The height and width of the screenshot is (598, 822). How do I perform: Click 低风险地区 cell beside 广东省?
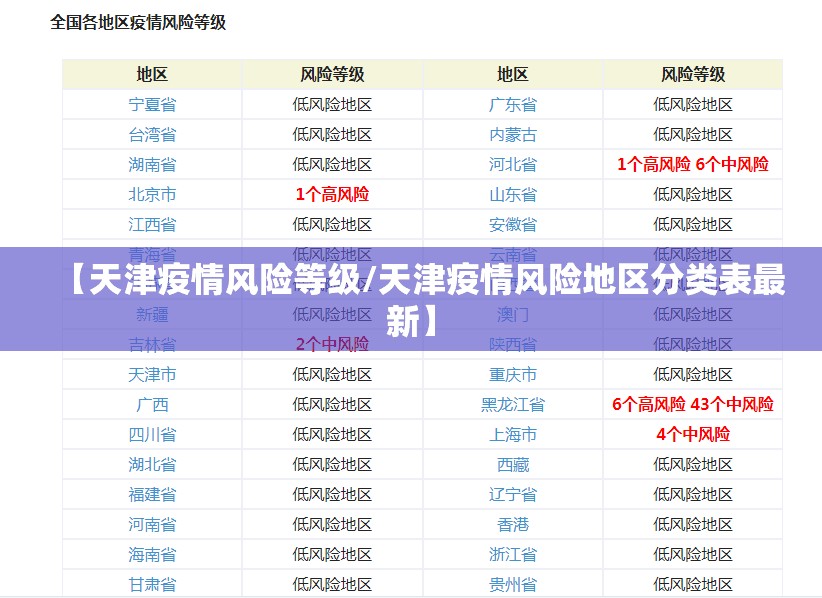click(693, 104)
